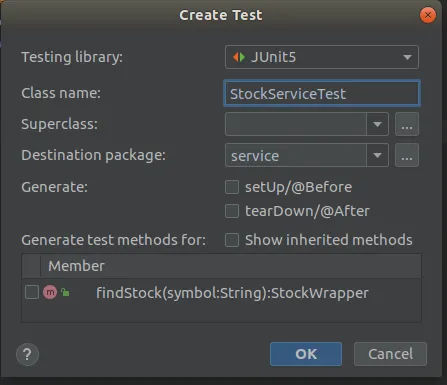The height and width of the screenshot is (385, 447).
Task: Click the Cancel button
Action: [390, 354]
